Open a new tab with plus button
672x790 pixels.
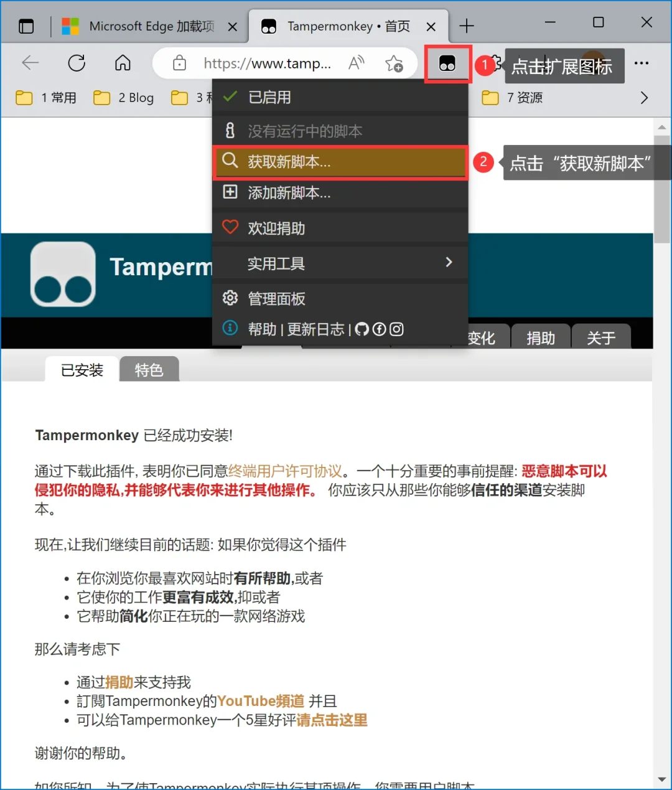[466, 26]
